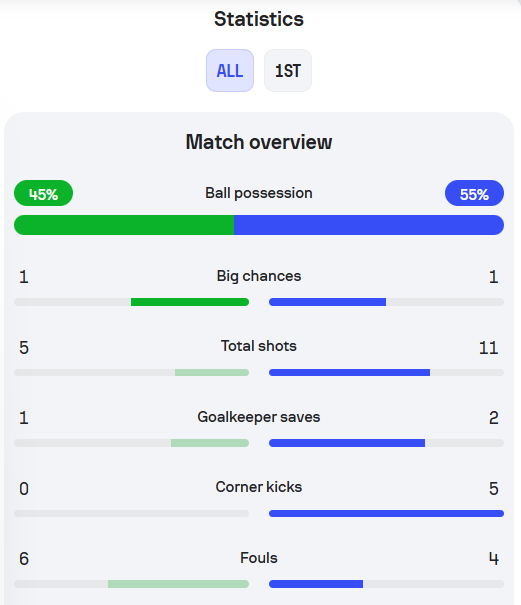Click the Total shots label
521x605 pixels.
coord(259,346)
